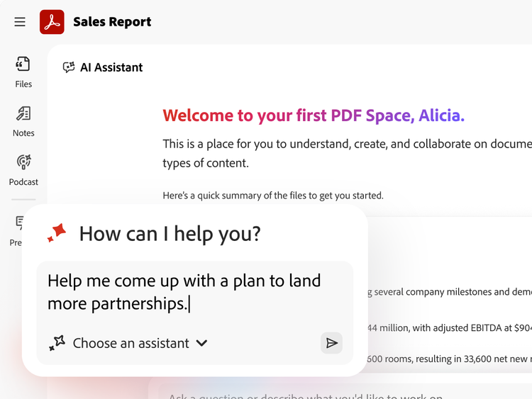The image size is (532, 399).
Task: Open the Notes panel in sidebar
Action: [x=23, y=121]
